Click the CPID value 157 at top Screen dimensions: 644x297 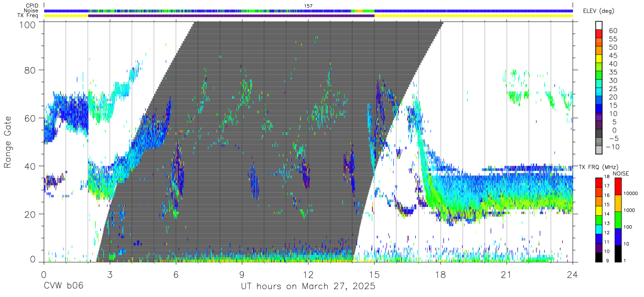(x=308, y=6)
